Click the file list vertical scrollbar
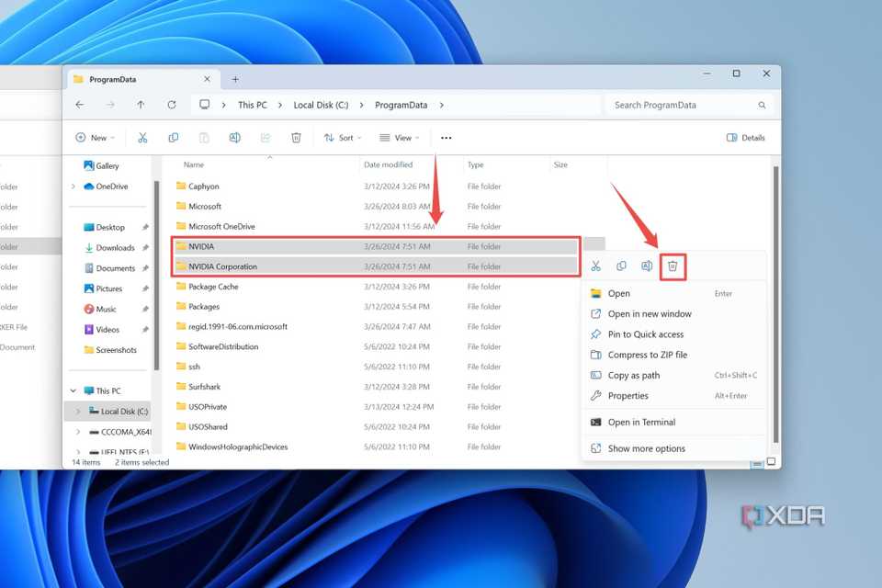This screenshot has height=588, width=882. pyautogui.click(x=775, y=304)
